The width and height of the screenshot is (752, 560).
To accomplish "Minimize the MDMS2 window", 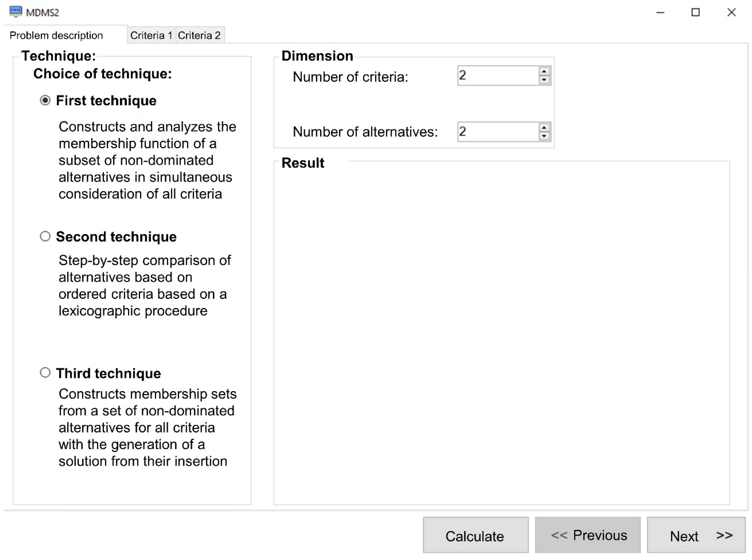I will pyautogui.click(x=660, y=13).
